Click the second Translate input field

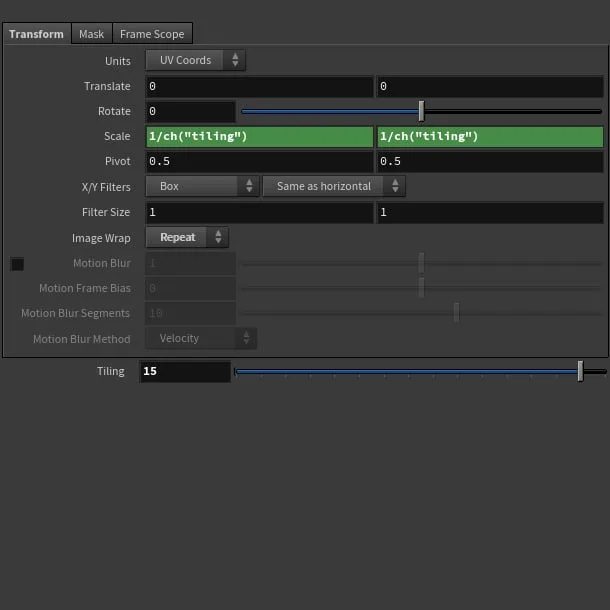pyautogui.click(x=490, y=86)
